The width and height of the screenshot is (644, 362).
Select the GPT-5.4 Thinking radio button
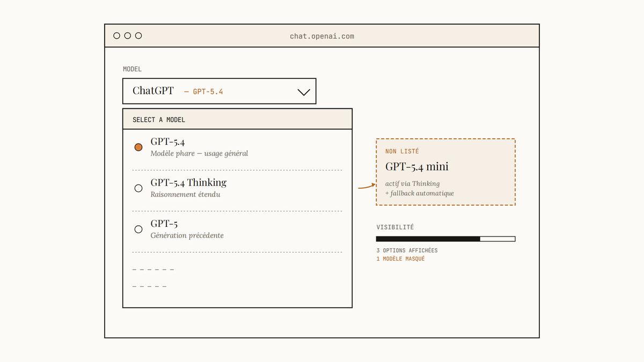pos(138,188)
